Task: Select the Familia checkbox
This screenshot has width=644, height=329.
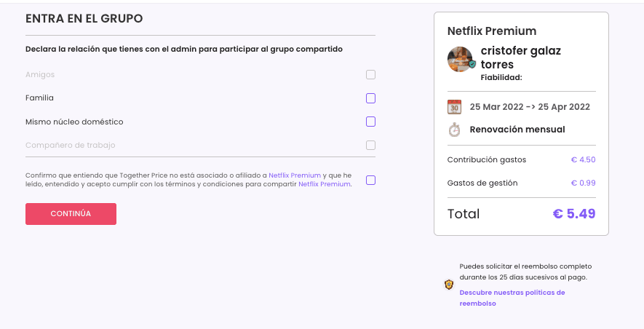Action: pyautogui.click(x=370, y=98)
